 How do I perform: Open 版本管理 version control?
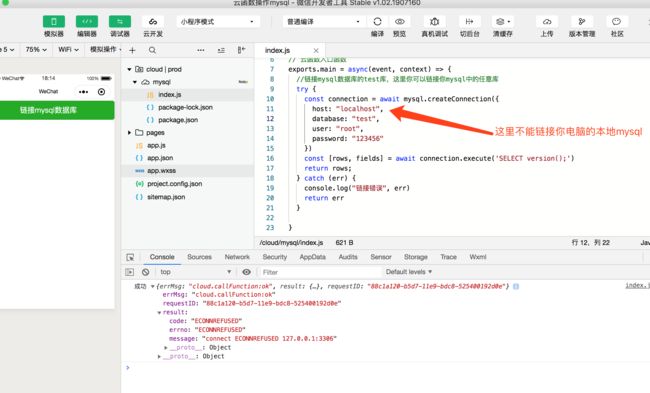[582, 22]
